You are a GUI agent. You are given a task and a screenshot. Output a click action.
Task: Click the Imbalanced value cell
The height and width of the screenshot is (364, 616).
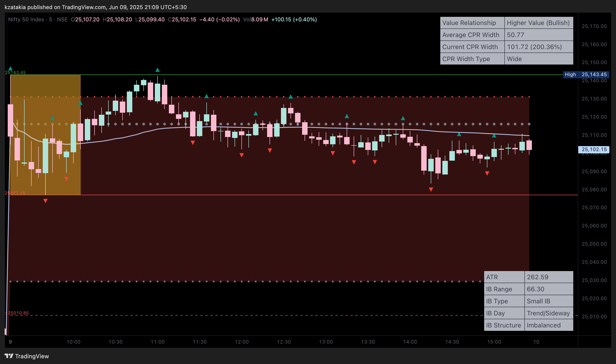click(x=549, y=325)
